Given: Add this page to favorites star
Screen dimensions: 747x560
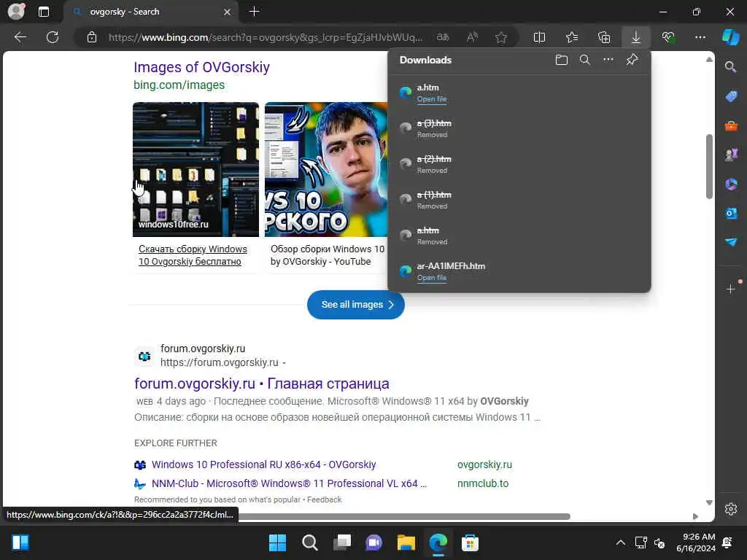Looking at the screenshot, I should tap(500, 37).
